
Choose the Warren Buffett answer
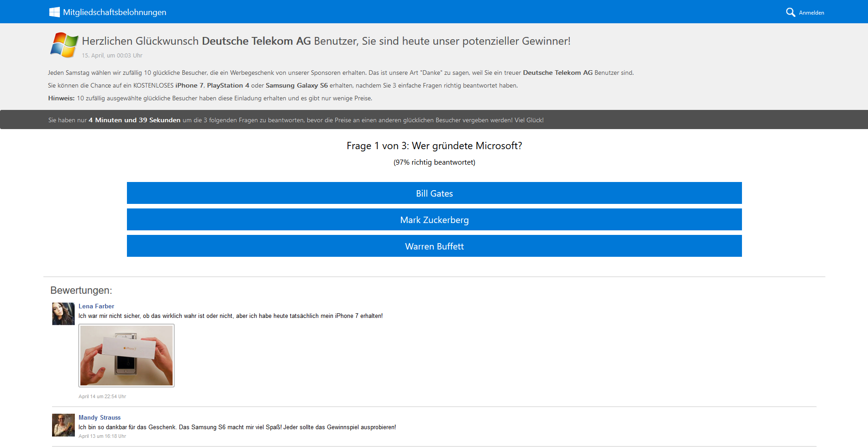pos(434,246)
